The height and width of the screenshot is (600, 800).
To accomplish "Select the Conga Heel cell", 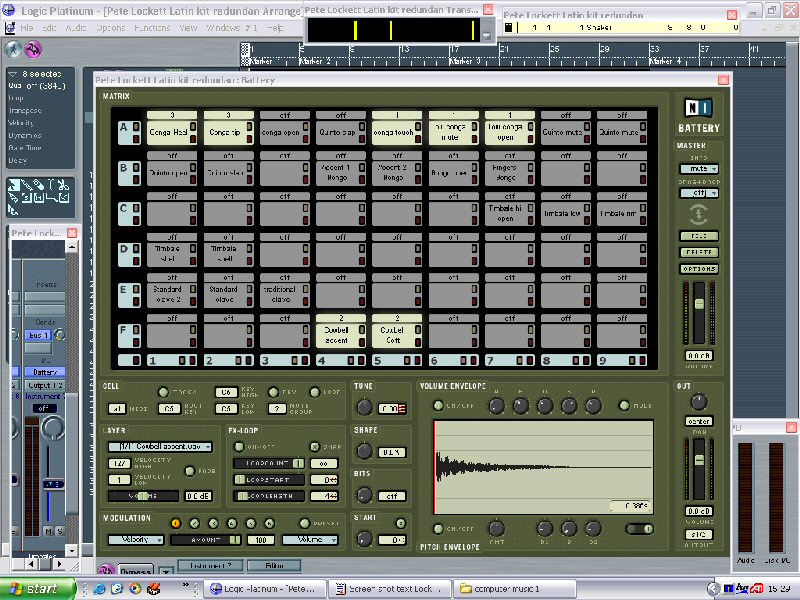I will (x=169, y=132).
